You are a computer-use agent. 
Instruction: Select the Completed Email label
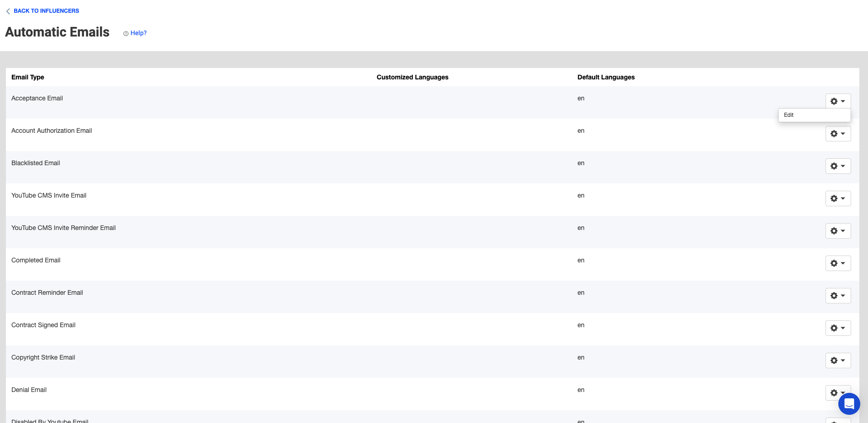click(x=36, y=260)
